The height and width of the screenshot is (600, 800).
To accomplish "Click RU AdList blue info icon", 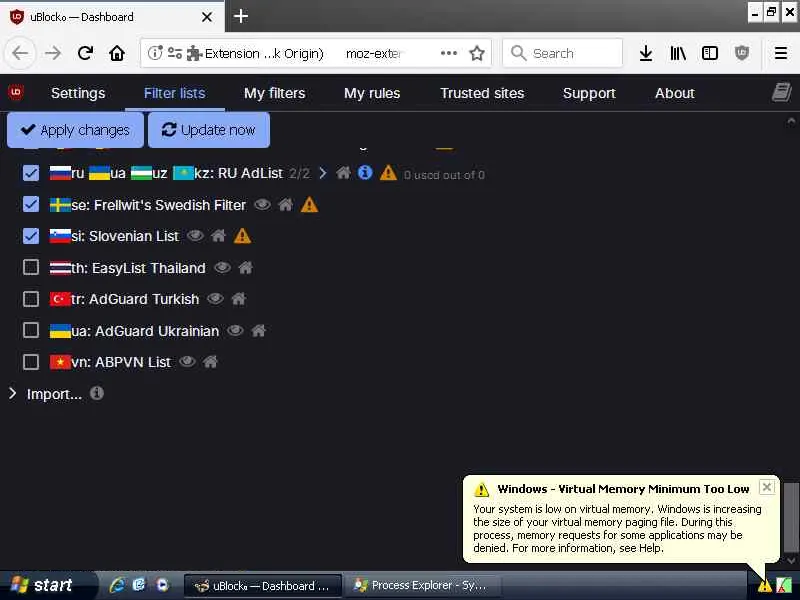I will [x=365, y=173].
